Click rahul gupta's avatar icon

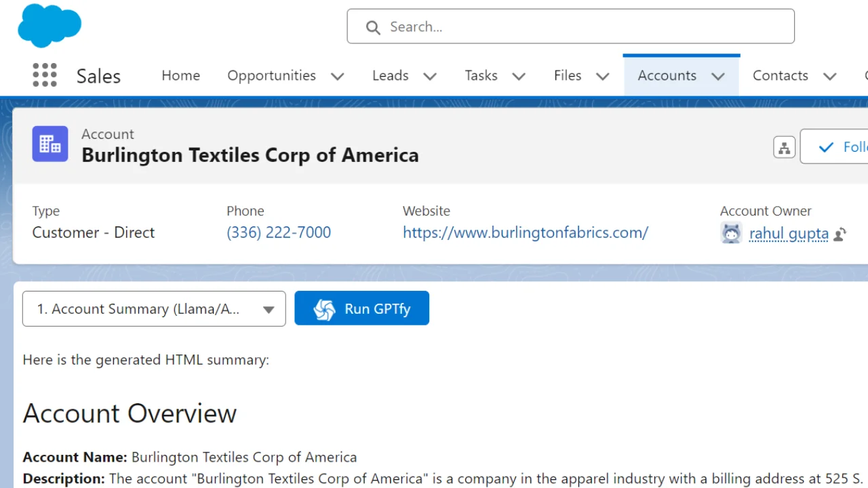pos(731,233)
